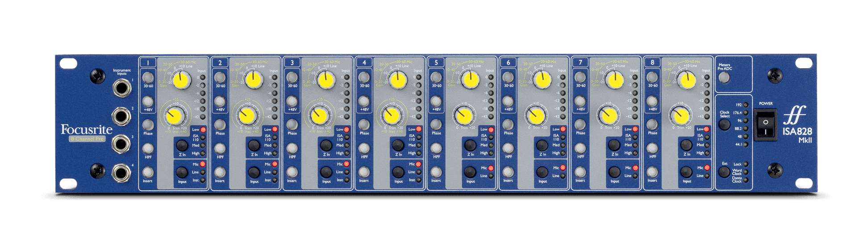Enable +48V phantom power on channel 1
868x246 pixels.
[148, 101]
